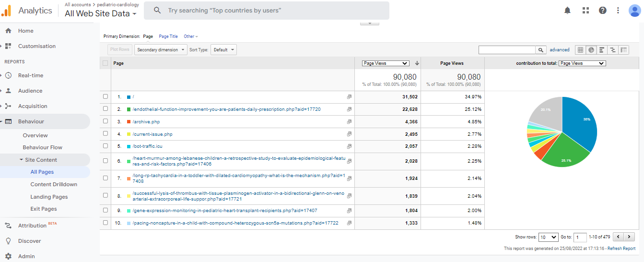
Task: Open the Google apps grid icon
Action: coord(585,11)
